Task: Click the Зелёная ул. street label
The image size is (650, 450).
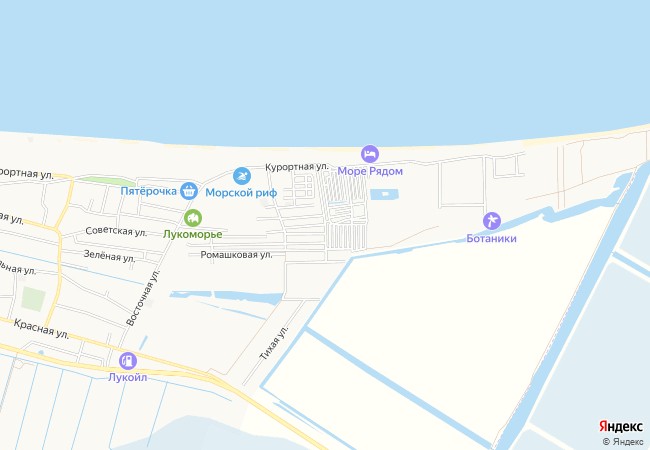Action: click(109, 256)
